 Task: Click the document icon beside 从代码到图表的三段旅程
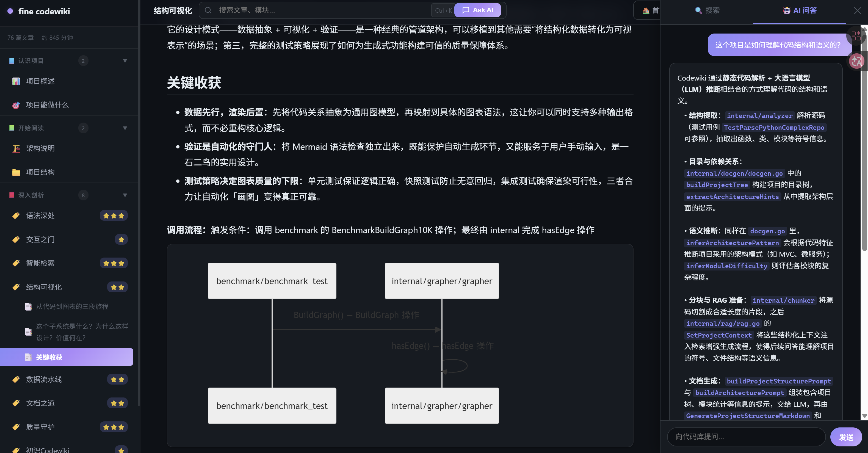point(28,306)
